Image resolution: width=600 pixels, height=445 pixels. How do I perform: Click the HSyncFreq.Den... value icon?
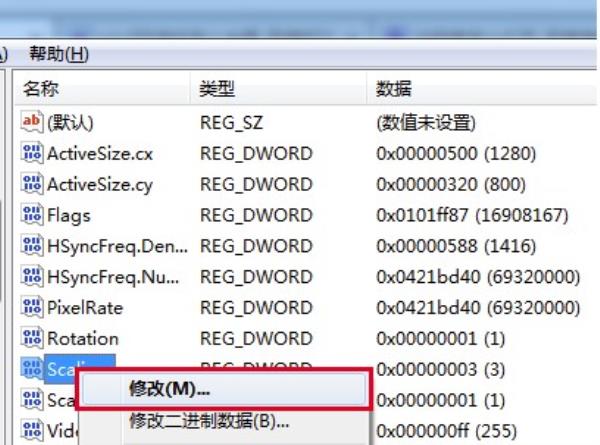32,246
